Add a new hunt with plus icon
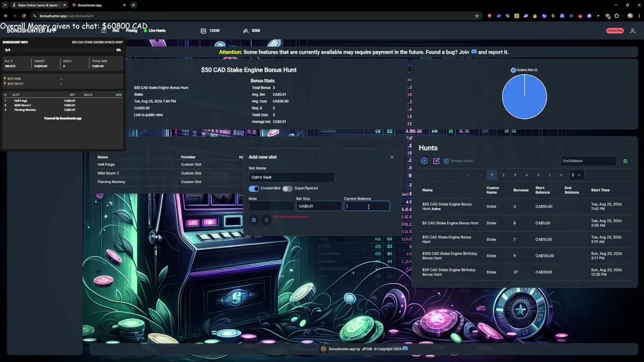This screenshot has width=644, height=362. (x=424, y=161)
